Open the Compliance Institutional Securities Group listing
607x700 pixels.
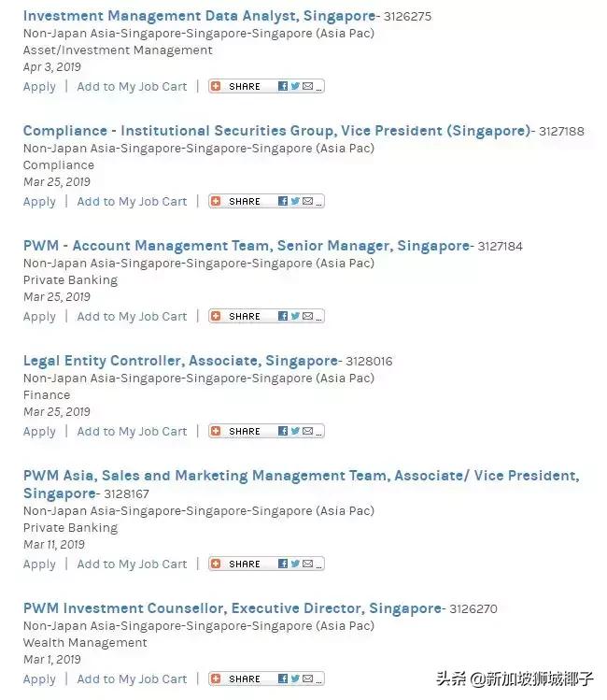pos(276,131)
